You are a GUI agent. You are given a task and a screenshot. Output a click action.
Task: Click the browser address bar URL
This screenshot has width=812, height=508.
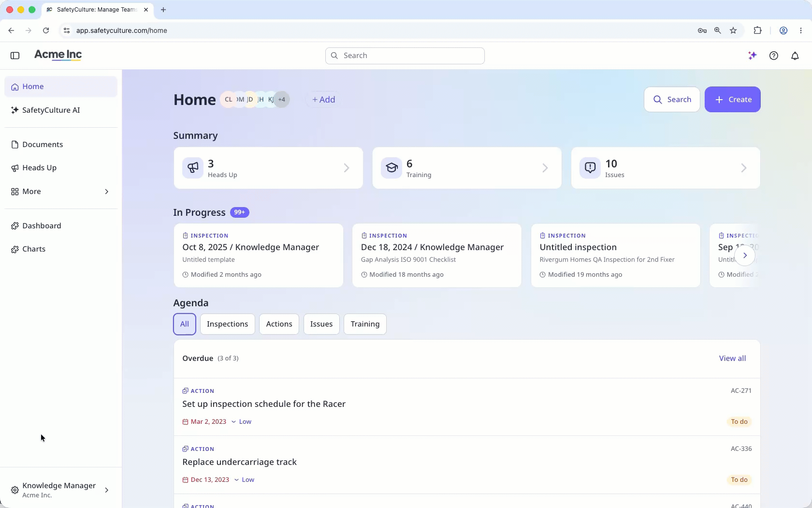[x=122, y=30]
